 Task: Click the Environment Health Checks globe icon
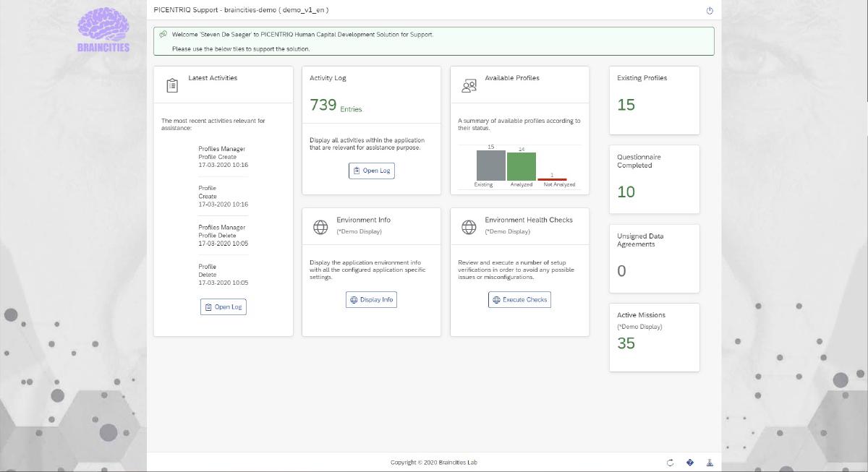[x=469, y=227]
